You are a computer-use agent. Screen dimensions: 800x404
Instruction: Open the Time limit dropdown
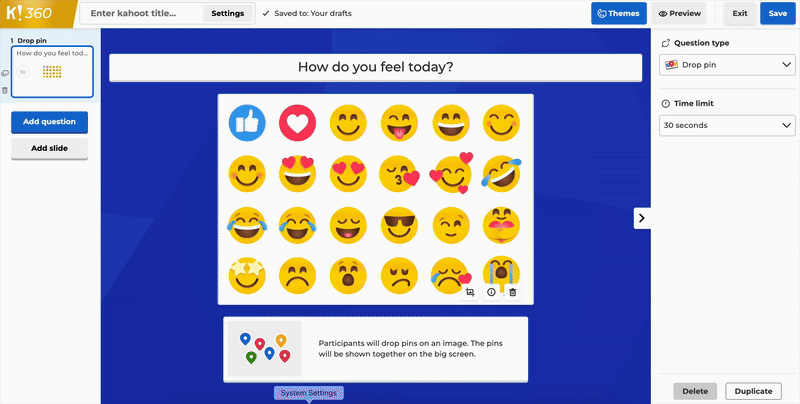[x=727, y=125]
